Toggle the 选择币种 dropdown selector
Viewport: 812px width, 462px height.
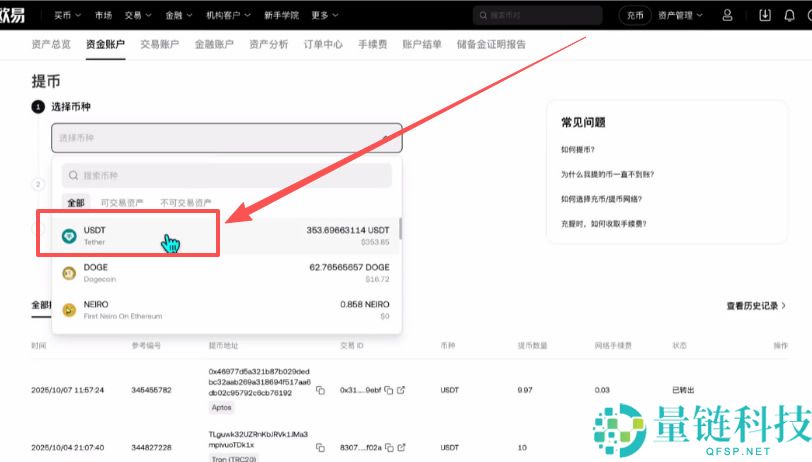point(227,138)
